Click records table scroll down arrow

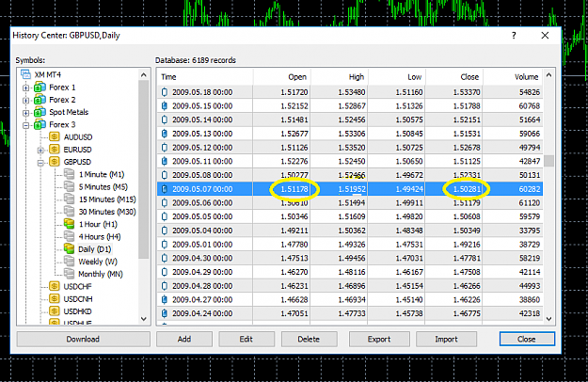click(548, 319)
